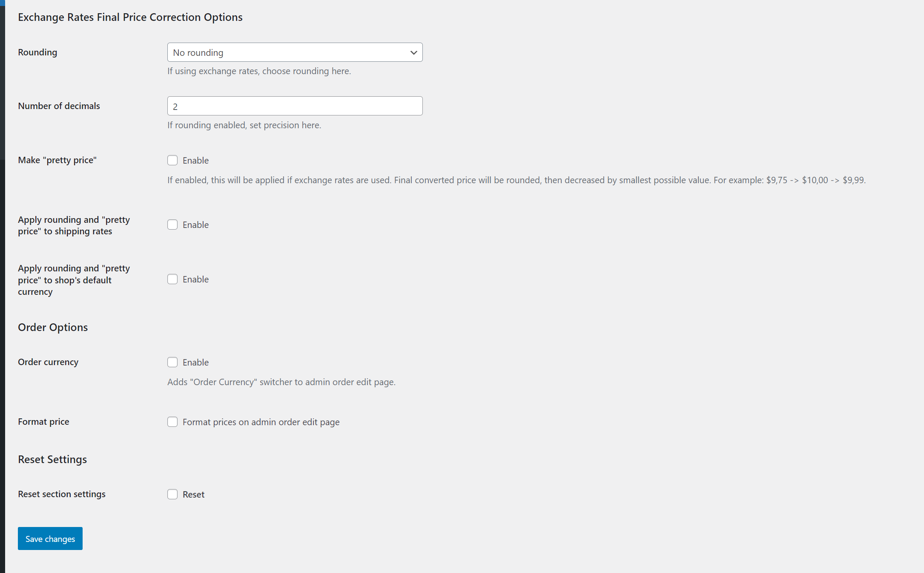Click 'Enable' label next to Order currency

coord(195,363)
